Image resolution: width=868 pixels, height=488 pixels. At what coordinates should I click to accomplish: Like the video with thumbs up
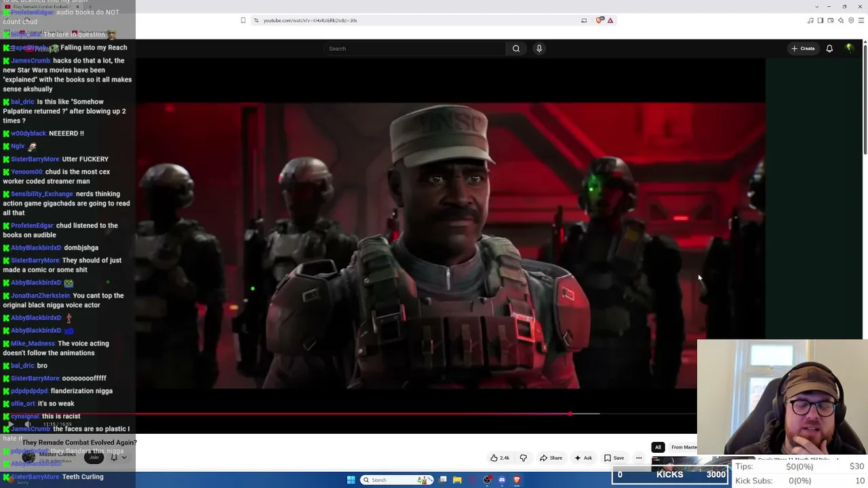coord(500,458)
